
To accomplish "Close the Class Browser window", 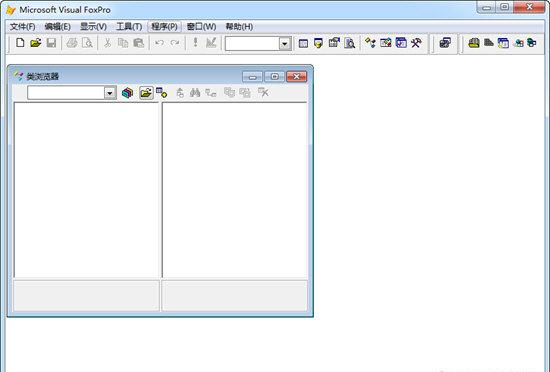I will coord(296,76).
